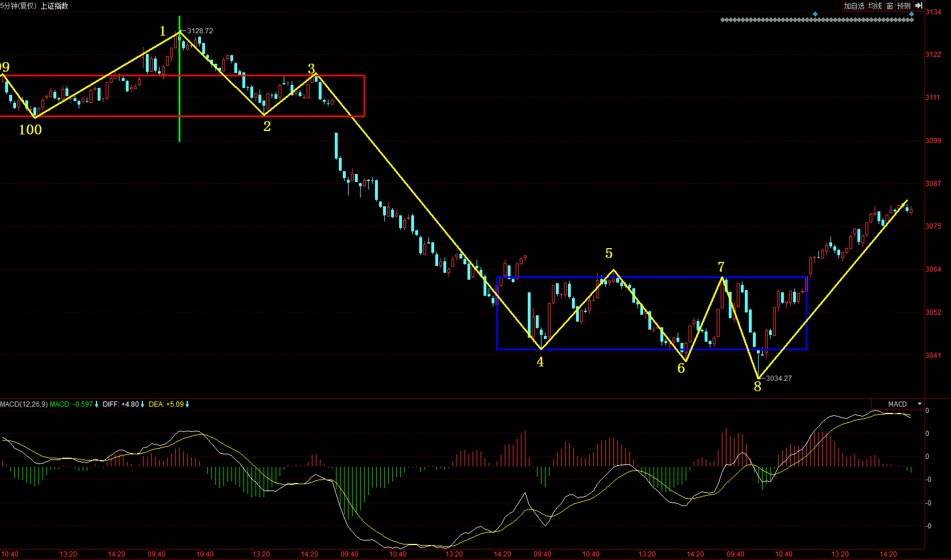Click the down arrow beside MACD -0.597
The width and height of the screenshot is (951, 560).
pyautogui.click(x=96, y=404)
